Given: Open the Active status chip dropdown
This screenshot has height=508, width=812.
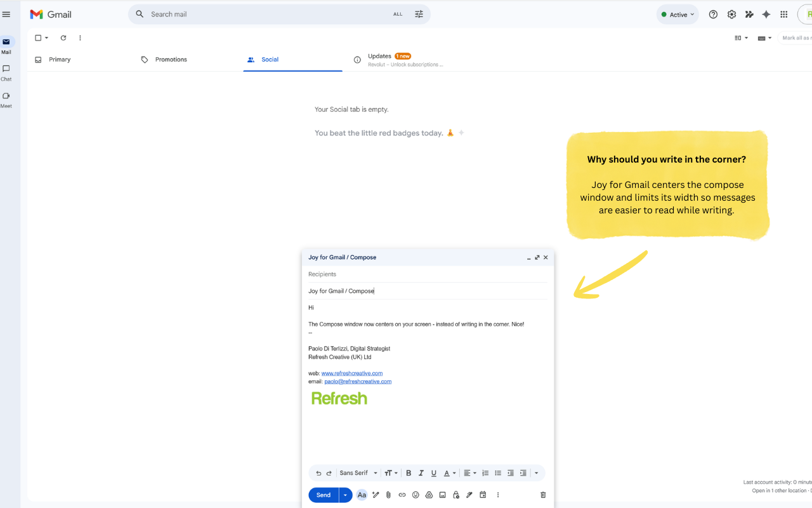Looking at the screenshot, I should click(677, 14).
